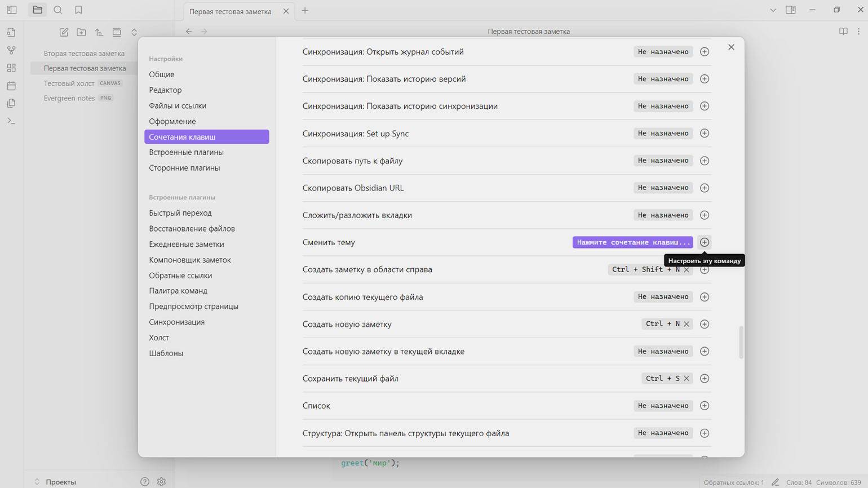
Task: Click the "Нажмите сочетание клавиш..." hotkey field
Action: [633, 242]
